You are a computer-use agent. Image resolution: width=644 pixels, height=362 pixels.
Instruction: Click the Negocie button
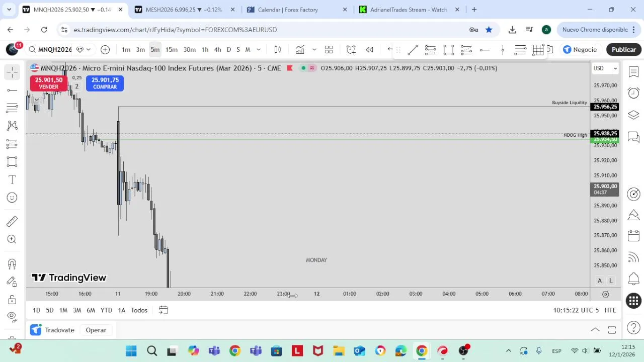pos(580,49)
